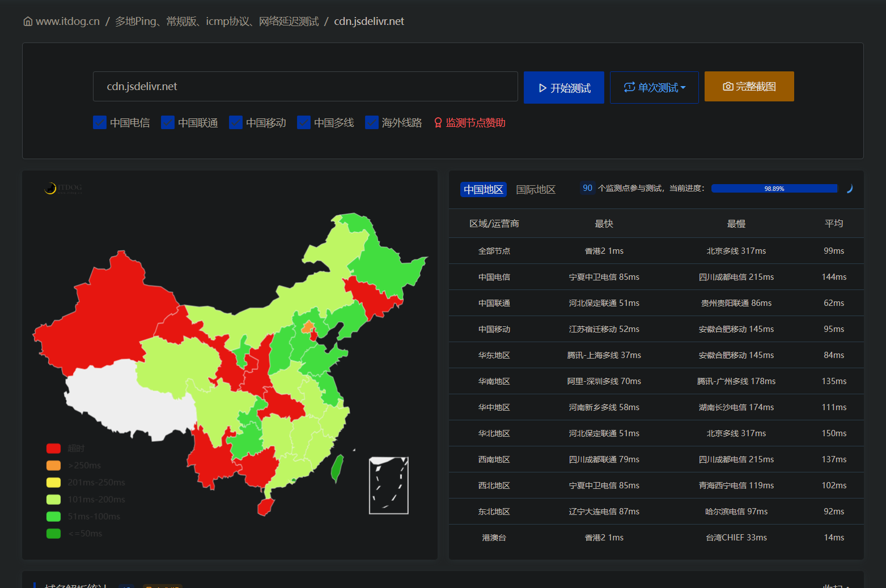Switch to the 国际地区 tab
The image size is (886, 588).
536,189
